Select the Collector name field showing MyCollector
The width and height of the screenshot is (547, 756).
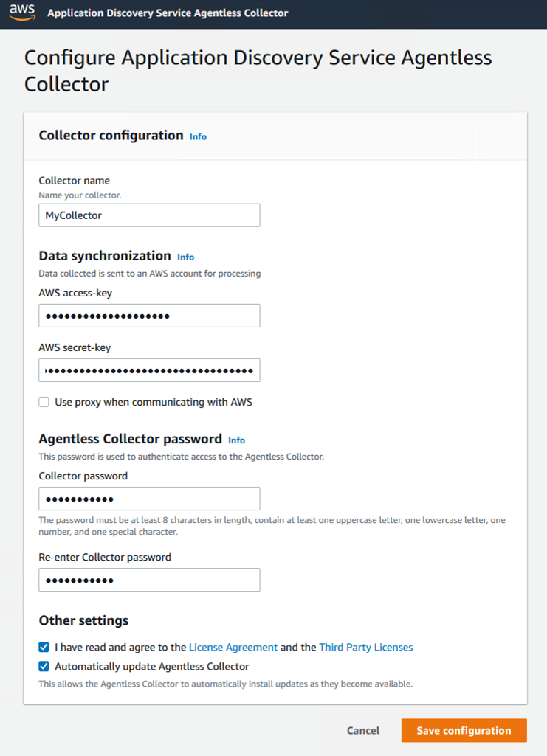[x=149, y=215]
